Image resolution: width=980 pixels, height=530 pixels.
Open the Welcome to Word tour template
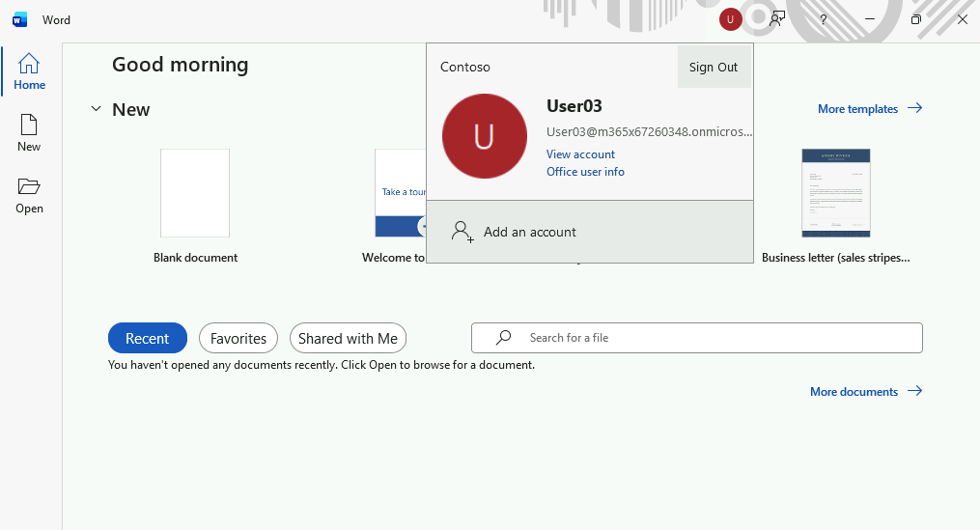coord(401,193)
